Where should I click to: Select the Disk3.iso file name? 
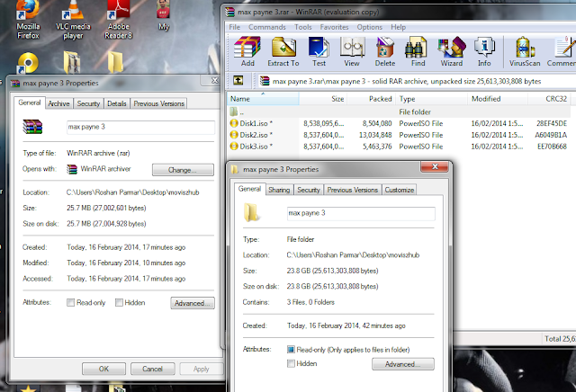[254, 146]
